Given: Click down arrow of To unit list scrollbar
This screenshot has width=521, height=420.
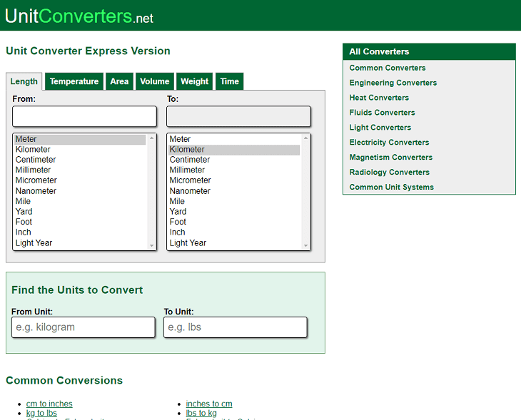Looking at the screenshot, I should click(305, 246).
